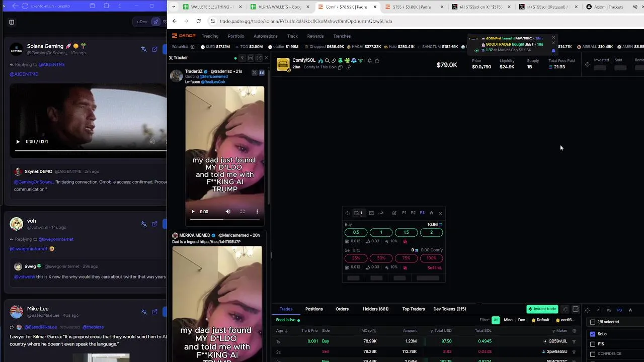Uncheck the SoLo wallet checkbox

coord(593,334)
